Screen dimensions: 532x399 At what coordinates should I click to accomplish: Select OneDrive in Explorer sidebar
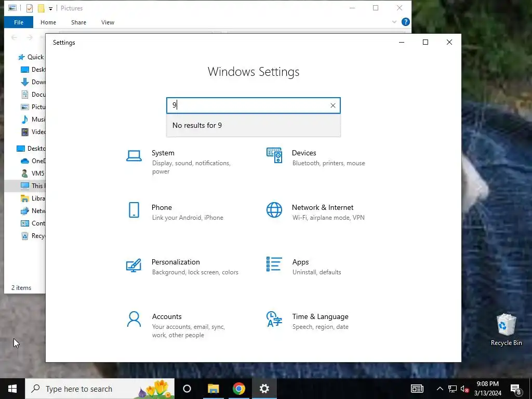(33, 161)
